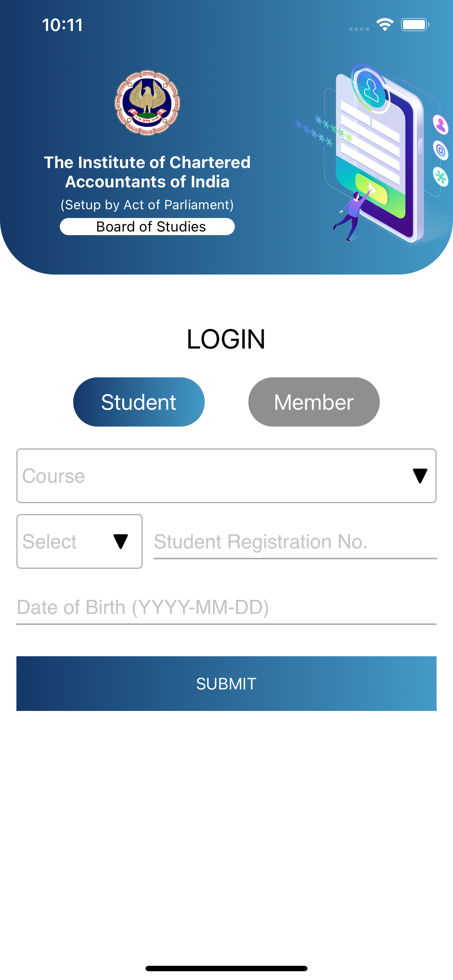Expand Course list via arrow
This screenshot has height=980, width=453.
(x=420, y=476)
